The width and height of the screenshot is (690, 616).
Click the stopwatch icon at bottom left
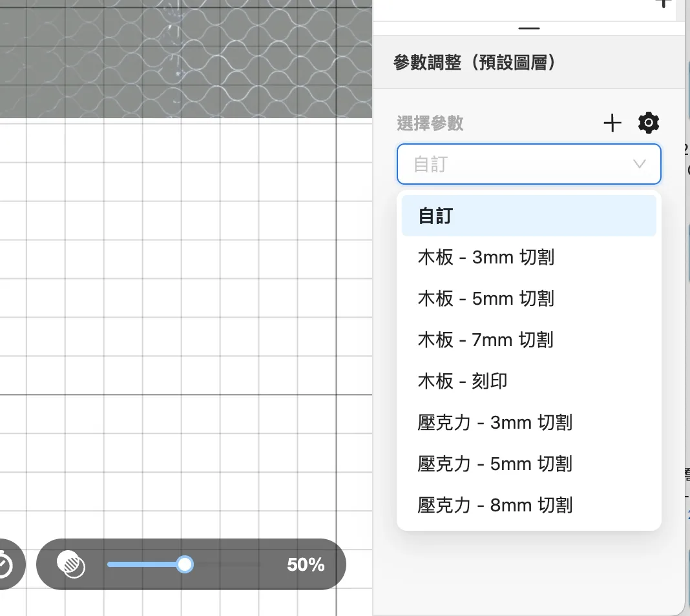5,566
